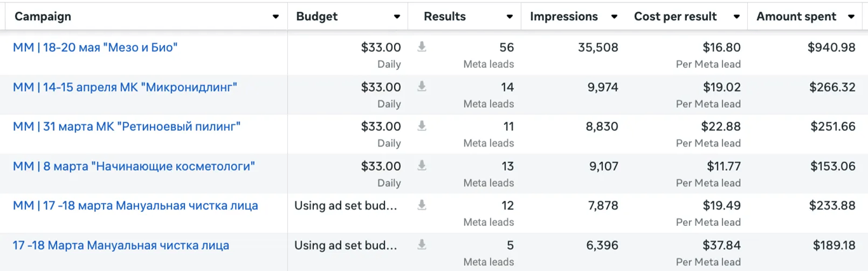Viewport: 868px width, 271px height.
Task: Open the Results column dropdown arrow
Action: click(x=510, y=17)
